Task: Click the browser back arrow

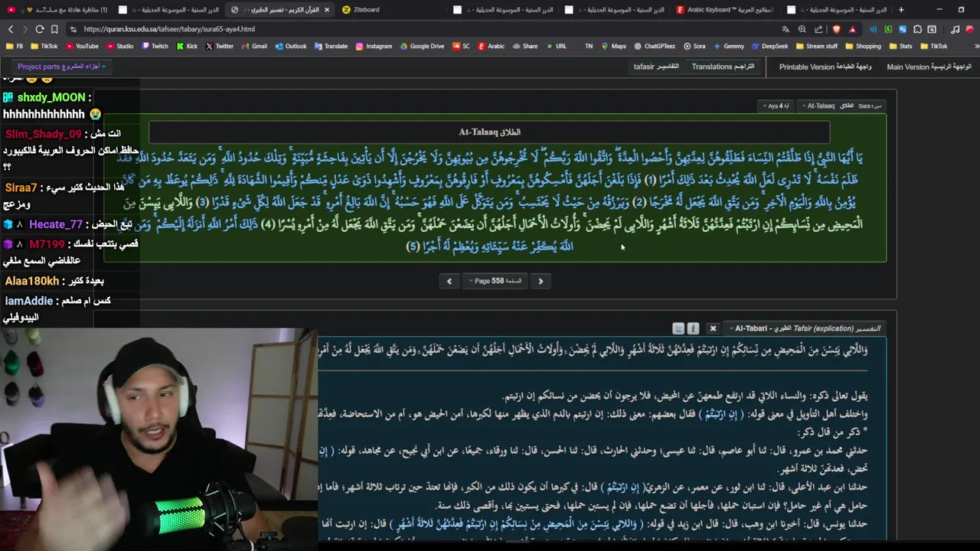Action: 11,29
